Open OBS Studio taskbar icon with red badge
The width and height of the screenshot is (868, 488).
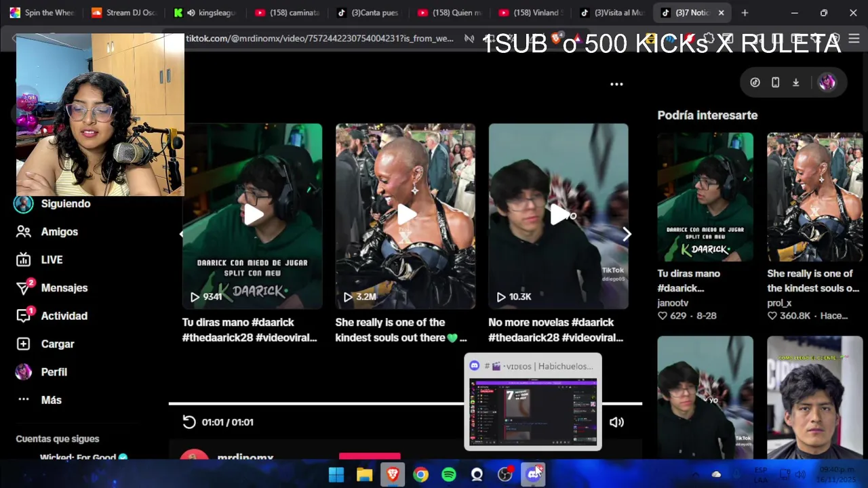pyautogui.click(x=505, y=475)
